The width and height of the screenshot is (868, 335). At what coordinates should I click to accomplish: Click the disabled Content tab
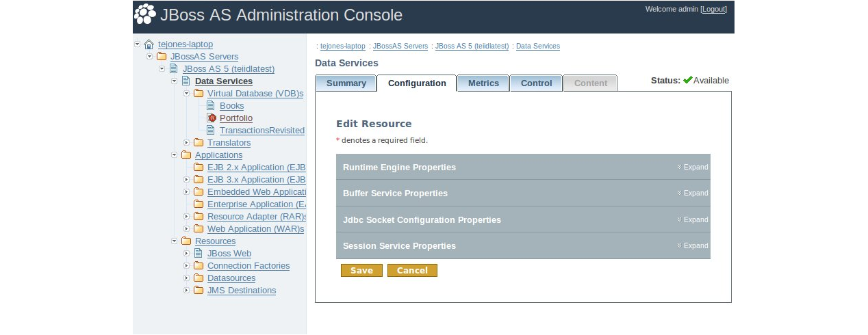[590, 83]
